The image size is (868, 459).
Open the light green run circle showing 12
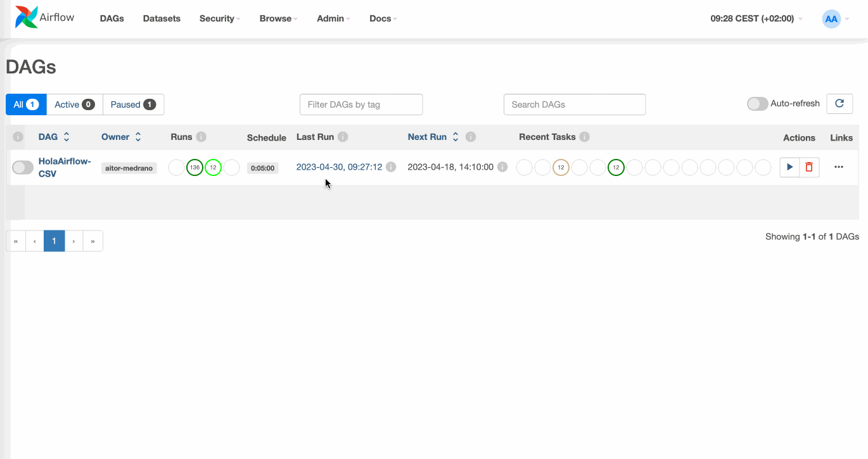tap(214, 167)
